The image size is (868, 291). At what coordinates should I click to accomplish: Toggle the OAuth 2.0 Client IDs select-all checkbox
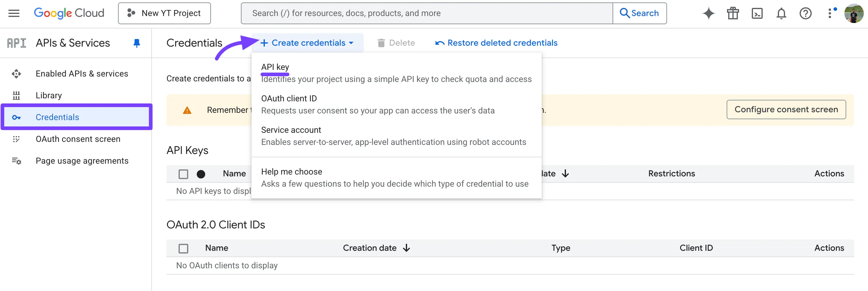[183, 248]
